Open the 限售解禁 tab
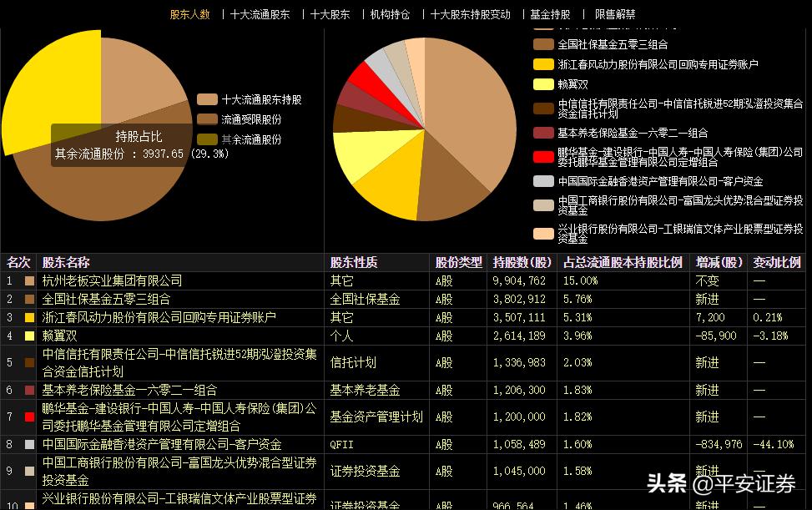 tap(615, 14)
